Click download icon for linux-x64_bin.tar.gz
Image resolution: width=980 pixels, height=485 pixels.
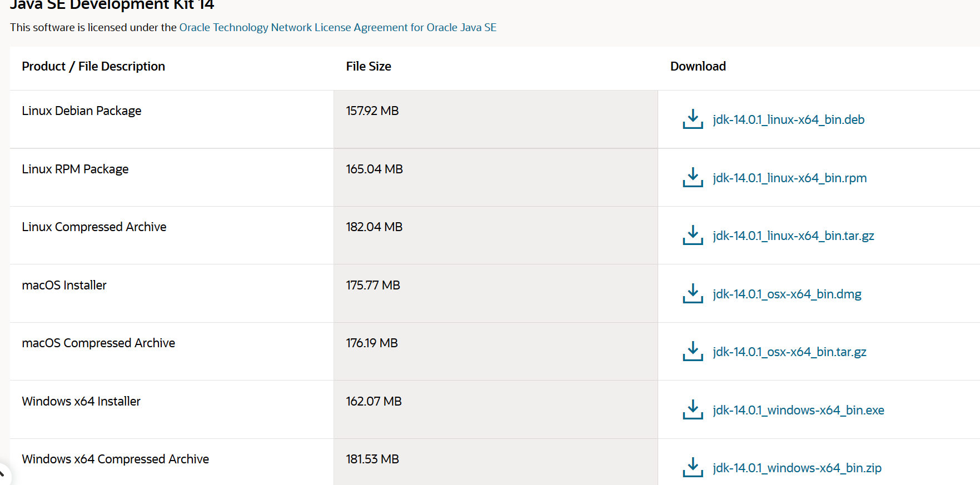693,236
